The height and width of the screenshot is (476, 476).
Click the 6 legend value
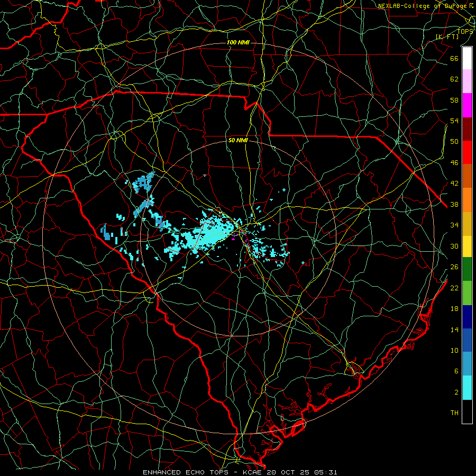pos(456,372)
